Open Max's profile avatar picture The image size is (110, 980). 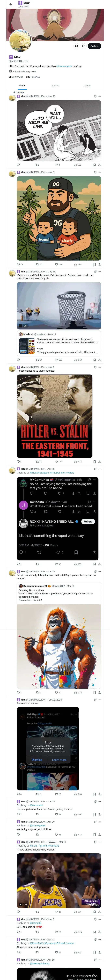coord(20,41)
